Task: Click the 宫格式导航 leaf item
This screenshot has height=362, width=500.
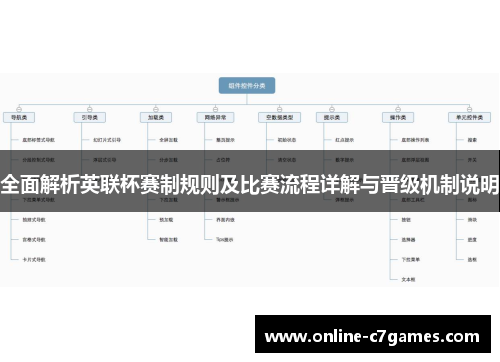Action: pyautogui.click(x=34, y=240)
